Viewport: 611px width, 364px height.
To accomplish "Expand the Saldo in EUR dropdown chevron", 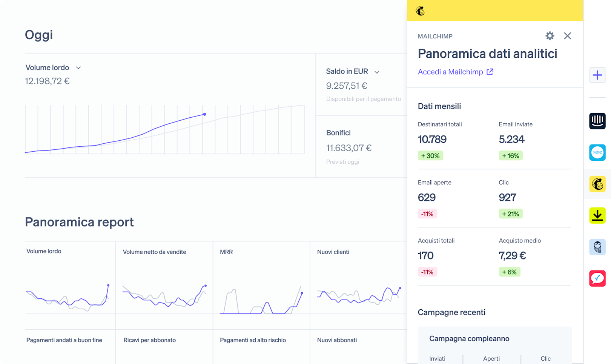I will tap(377, 72).
